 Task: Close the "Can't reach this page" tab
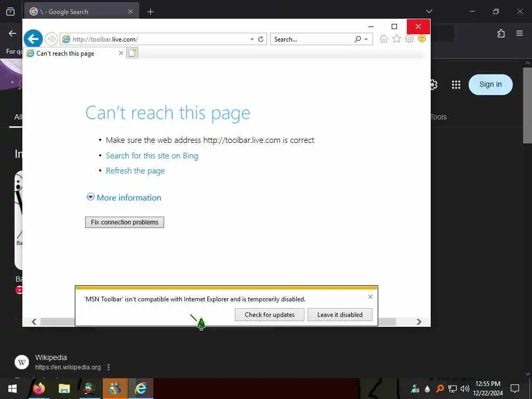[x=121, y=53]
